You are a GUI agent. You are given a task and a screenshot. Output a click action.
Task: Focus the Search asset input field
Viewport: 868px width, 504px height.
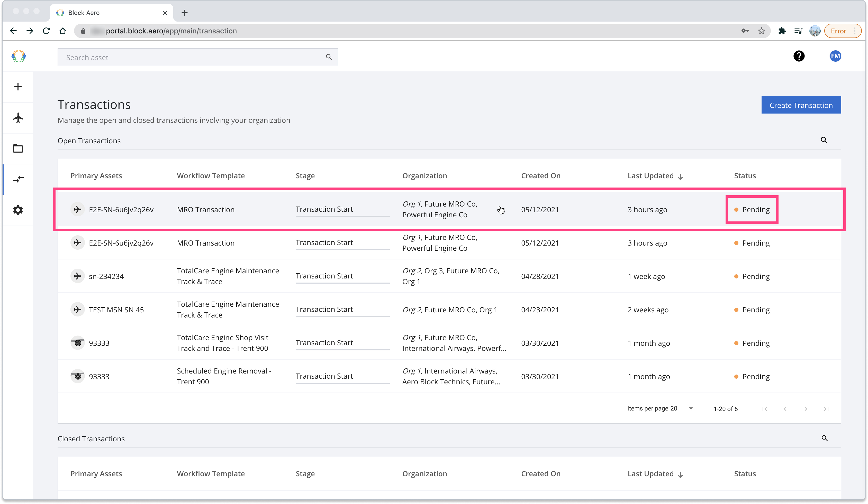(x=198, y=57)
